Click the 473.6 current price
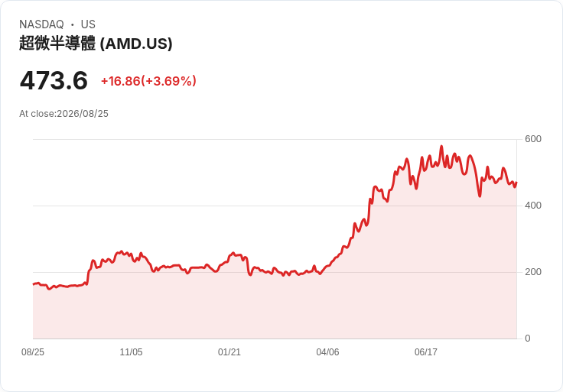The height and width of the screenshot is (392, 563). pos(54,80)
